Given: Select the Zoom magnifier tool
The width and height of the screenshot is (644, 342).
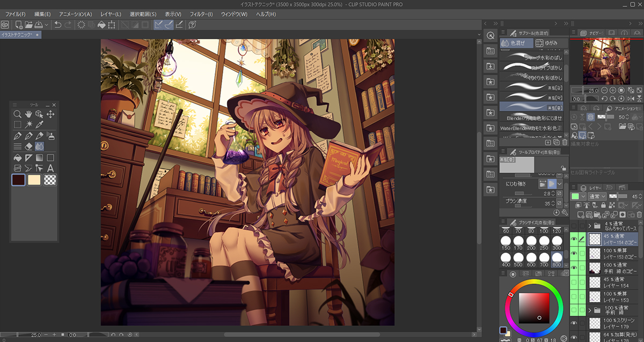Looking at the screenshot, I should pyautogui.click(x=18, y=114).
